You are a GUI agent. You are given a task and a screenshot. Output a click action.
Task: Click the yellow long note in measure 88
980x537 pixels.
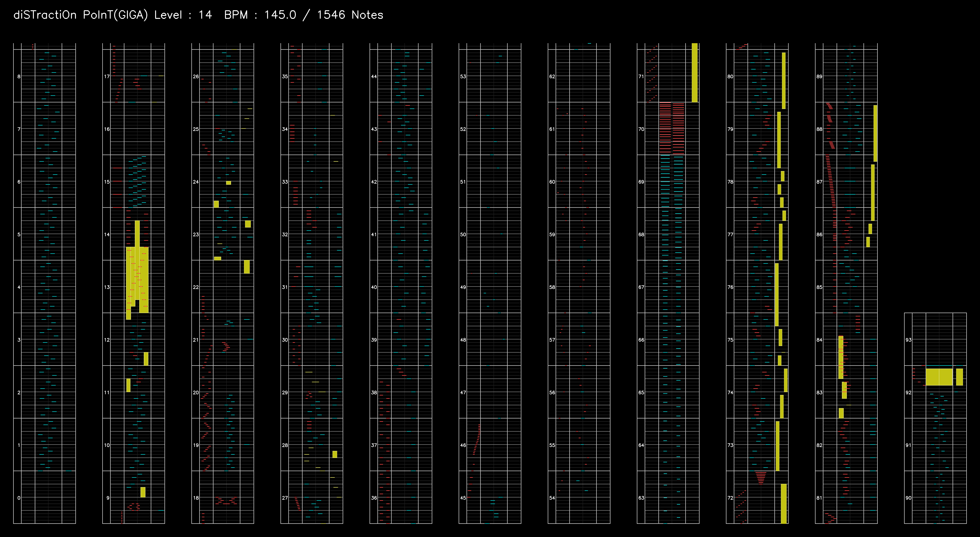875,133
